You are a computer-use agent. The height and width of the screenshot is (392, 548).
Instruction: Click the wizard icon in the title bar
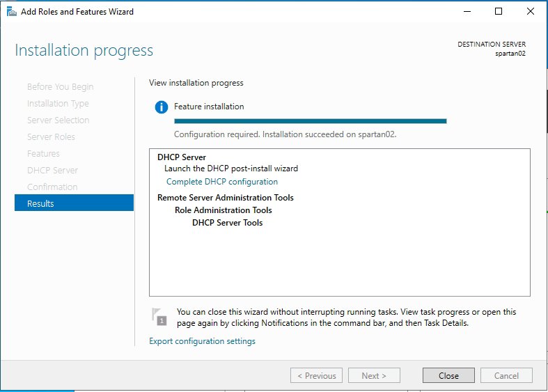coord(11,12)
